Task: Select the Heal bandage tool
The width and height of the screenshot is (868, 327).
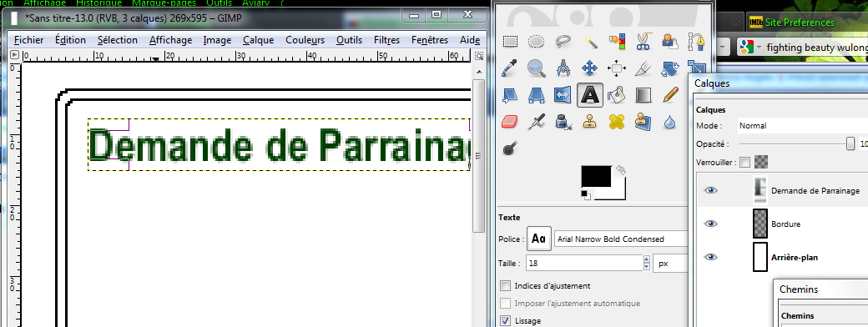Action: tap(617, 122)
